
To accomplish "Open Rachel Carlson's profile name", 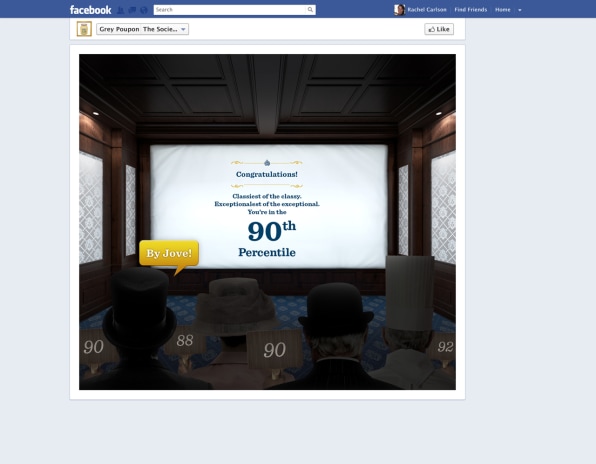I will click(x=427, y=10).
